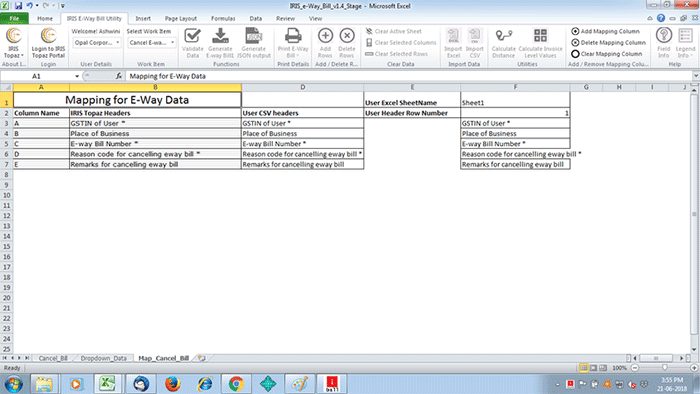Click the horizontal scrollbar
This screenshot has height=394, width=700.
coord(655,358)
